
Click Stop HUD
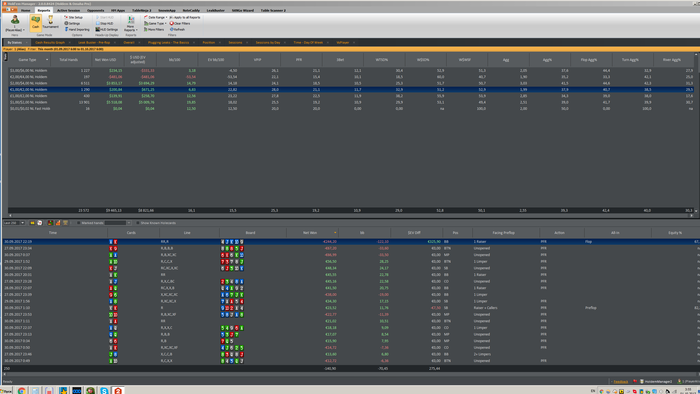click(104, 23)
